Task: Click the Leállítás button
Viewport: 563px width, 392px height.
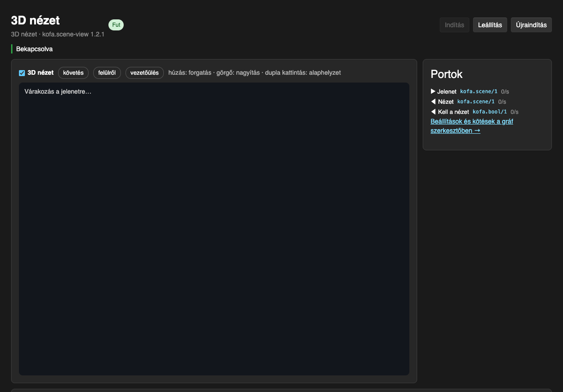Action: (490, 25)
